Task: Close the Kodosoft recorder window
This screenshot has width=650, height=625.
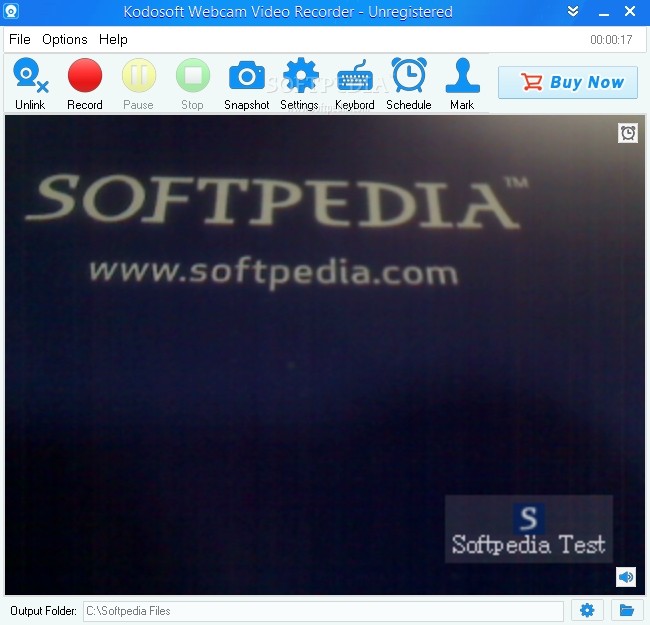Action: 630,11
